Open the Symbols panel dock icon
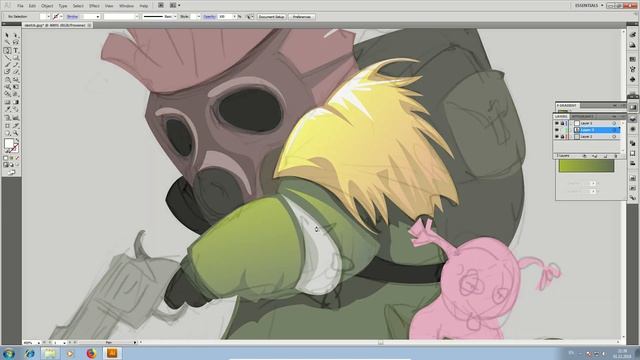 click(x=633, y=80)
